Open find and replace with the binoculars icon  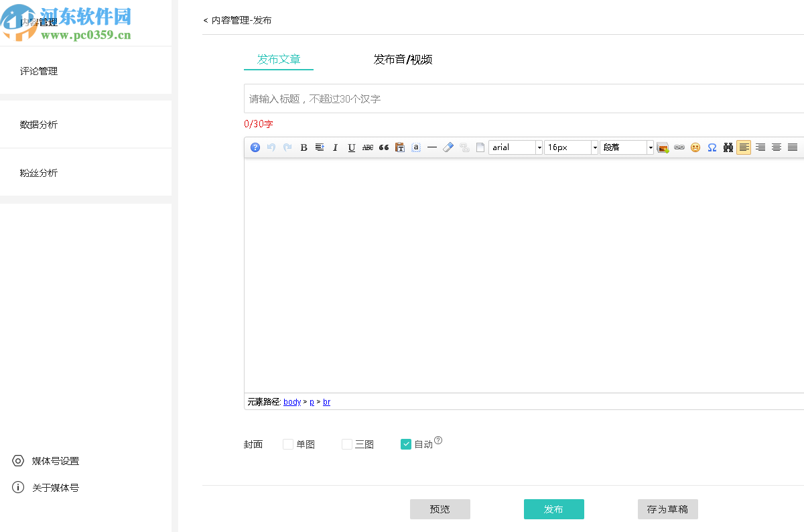[x=728, y=147]
